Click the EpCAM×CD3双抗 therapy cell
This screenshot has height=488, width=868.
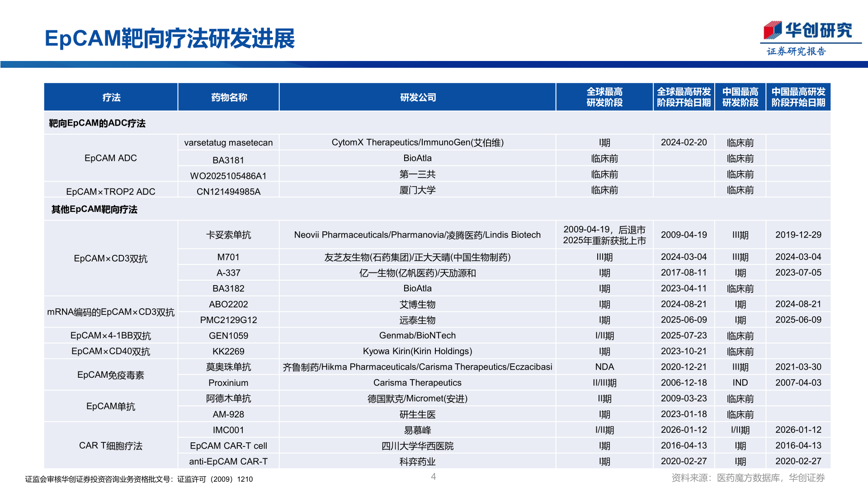click(x=111, y=258)
